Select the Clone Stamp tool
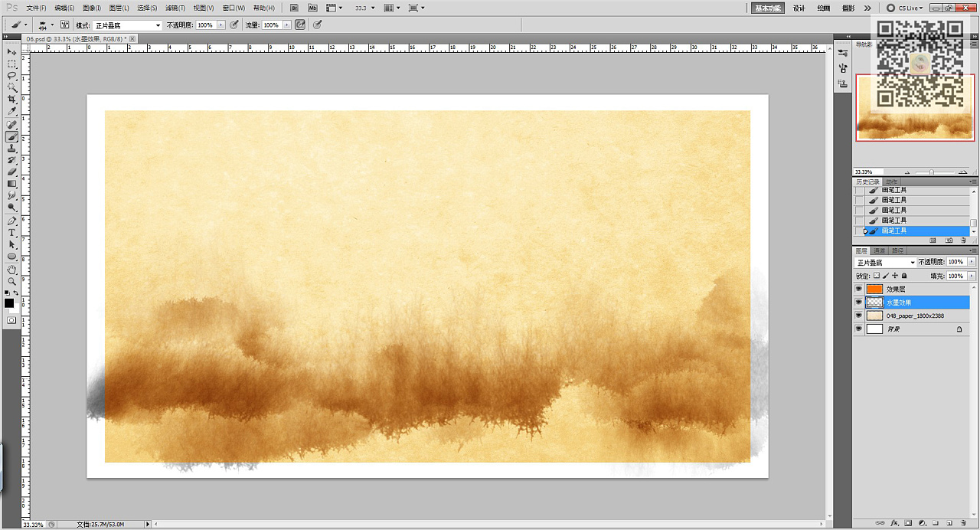This screenshot has height=530, width=980. pos(11,149)
